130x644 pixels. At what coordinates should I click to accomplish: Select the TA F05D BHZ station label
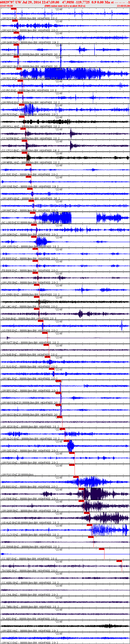pos(30,571)
